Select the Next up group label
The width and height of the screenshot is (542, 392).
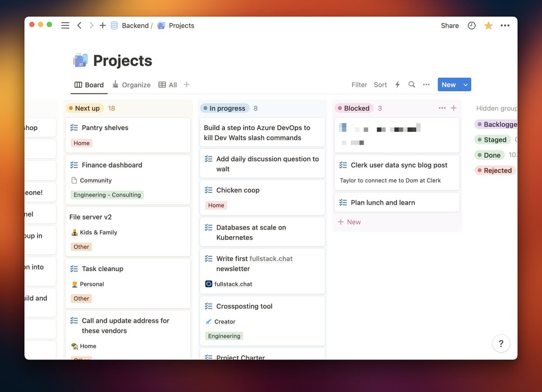pyautogui.click(x=85, y=108)
